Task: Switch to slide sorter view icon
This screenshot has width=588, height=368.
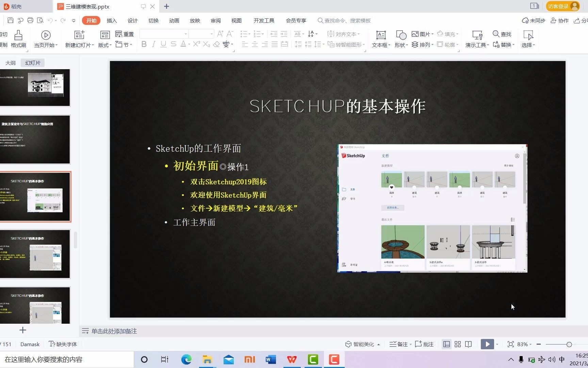Action: pos(458,344)
